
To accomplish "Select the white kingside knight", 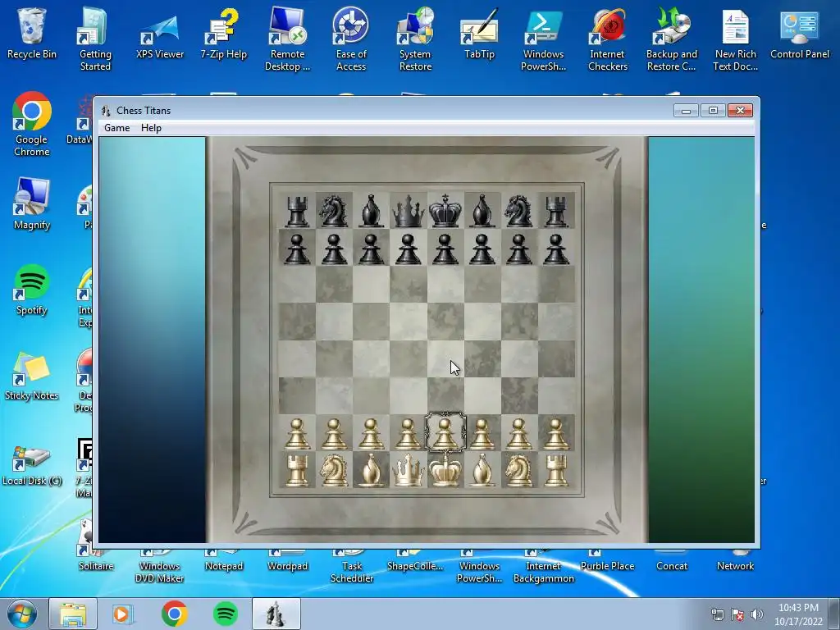I will [518, 470].
